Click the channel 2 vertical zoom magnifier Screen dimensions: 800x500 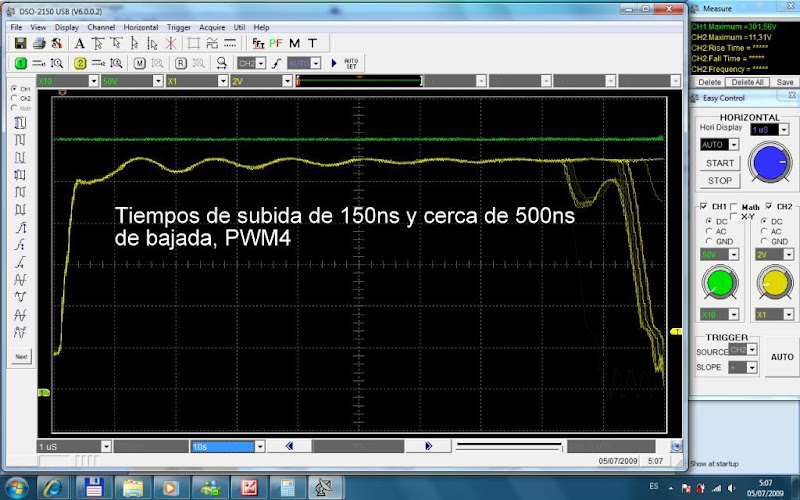coord(117,63)
